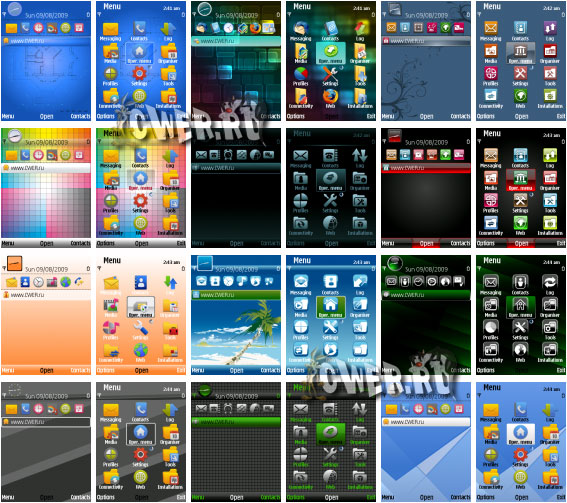Select Oper. menu in black-green theme menu

click(520, 307)
